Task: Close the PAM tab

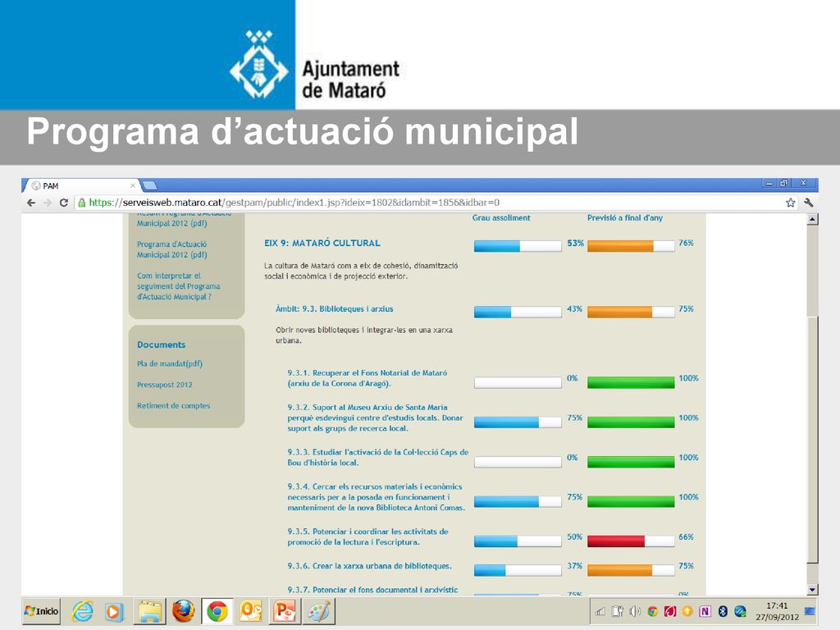Action: click(x=133, y=185)
